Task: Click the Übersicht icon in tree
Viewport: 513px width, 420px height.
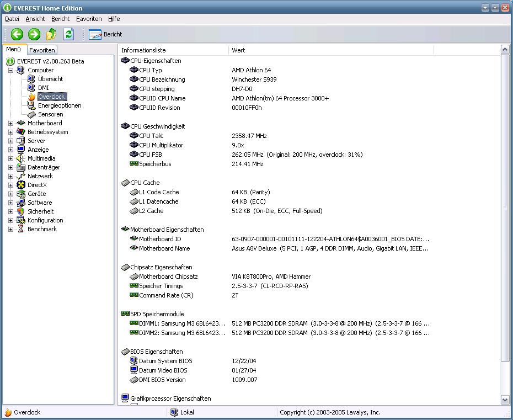Action: (31, 79)
